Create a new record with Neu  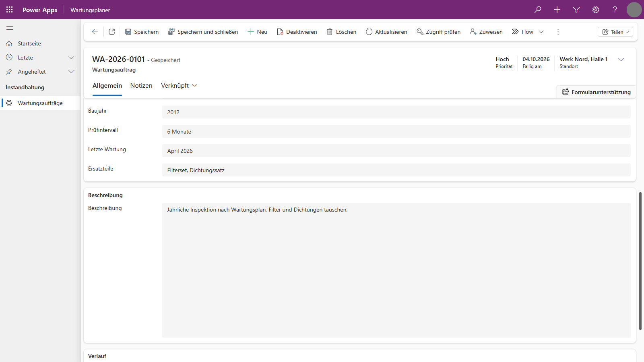(257, 32)
